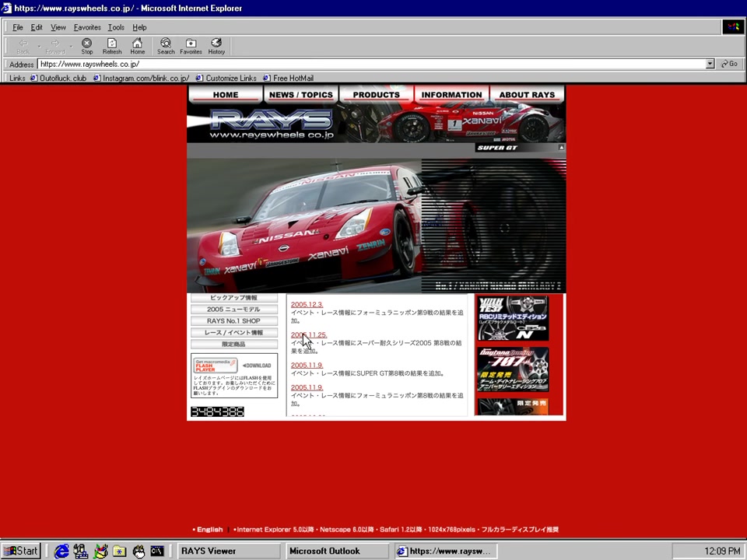
Task: Select the INFORMATION site tab
Action: coord(451,94)
